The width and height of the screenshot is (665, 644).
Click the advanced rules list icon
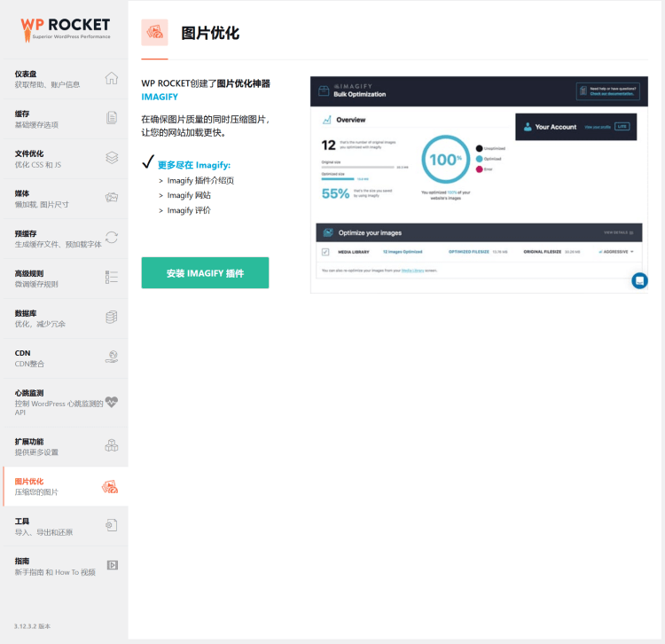tap(112, 277)
